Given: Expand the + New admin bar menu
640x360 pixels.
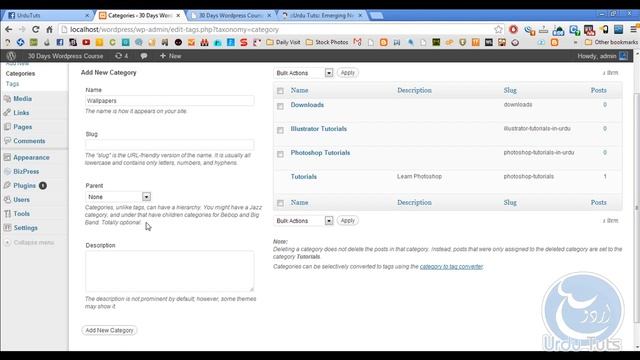Looking at the screenshot, I should point(171,56).
